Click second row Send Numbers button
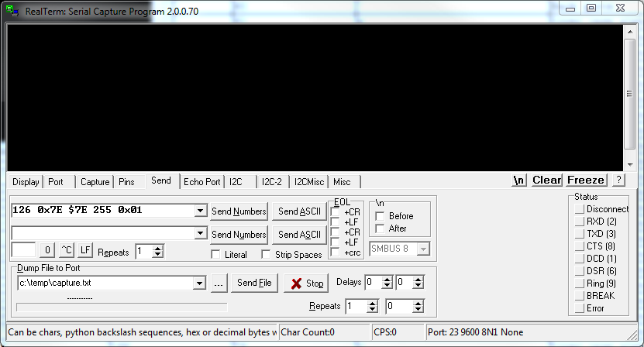This screenshot has width=644, height=347. pos(239,235)
